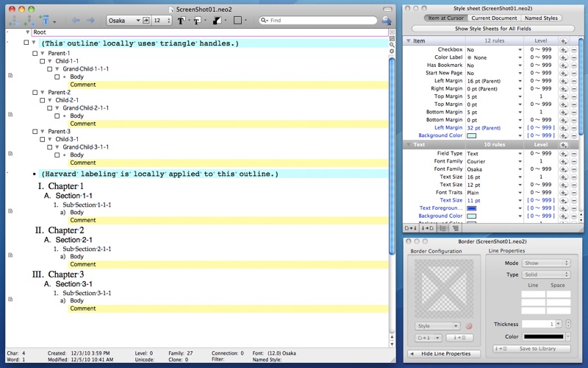Open the Osaka font family dropdown
588x368 pixels.
coord(126,21)
